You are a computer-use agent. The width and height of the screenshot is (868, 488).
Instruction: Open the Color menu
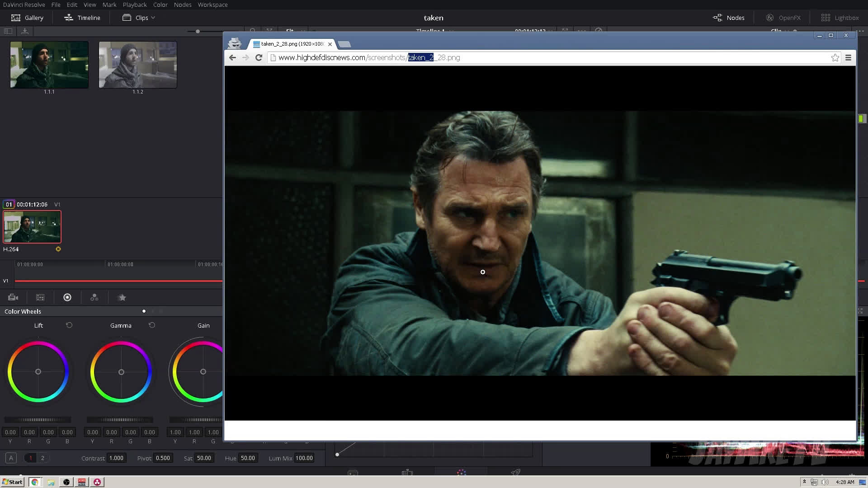tap(160, 5)
